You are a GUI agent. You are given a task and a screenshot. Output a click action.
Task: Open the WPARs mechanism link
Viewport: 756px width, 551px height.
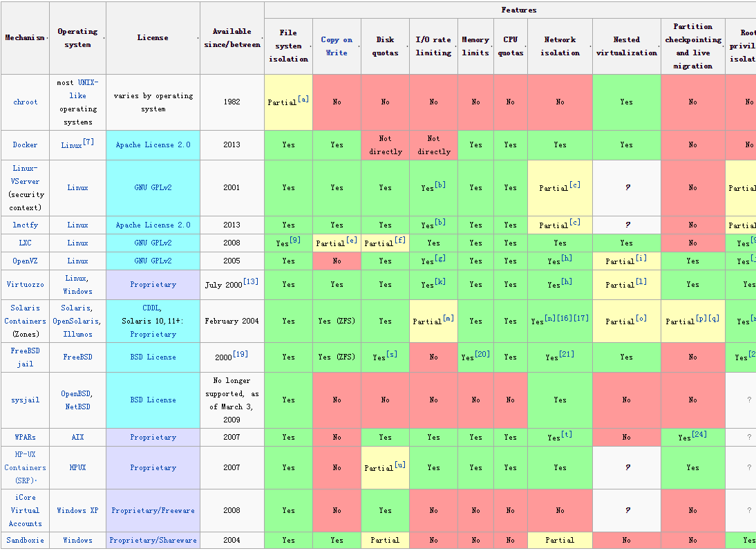25,437
